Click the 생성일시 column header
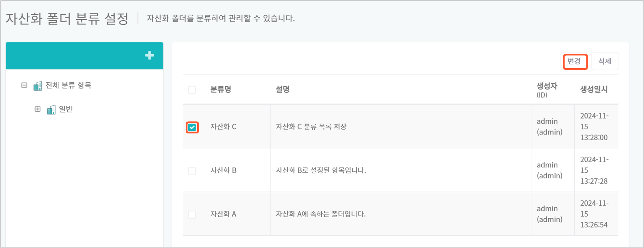Screen dimensions: 644x248 click(x=594, y=89)
